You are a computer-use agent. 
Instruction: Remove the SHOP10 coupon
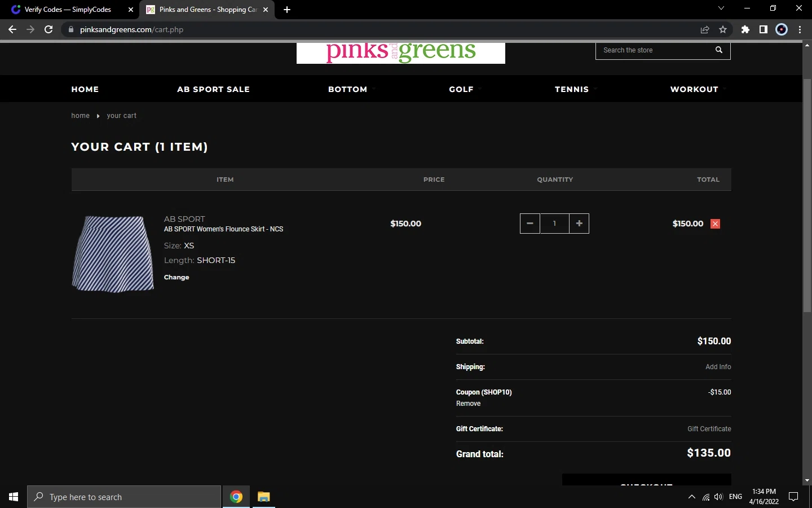(x=468, y=404)
